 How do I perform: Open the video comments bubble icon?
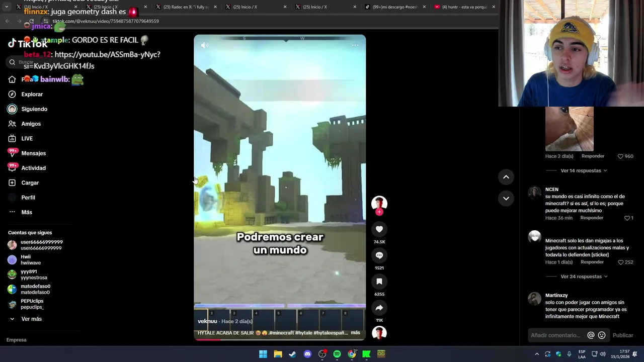[379, 255]
